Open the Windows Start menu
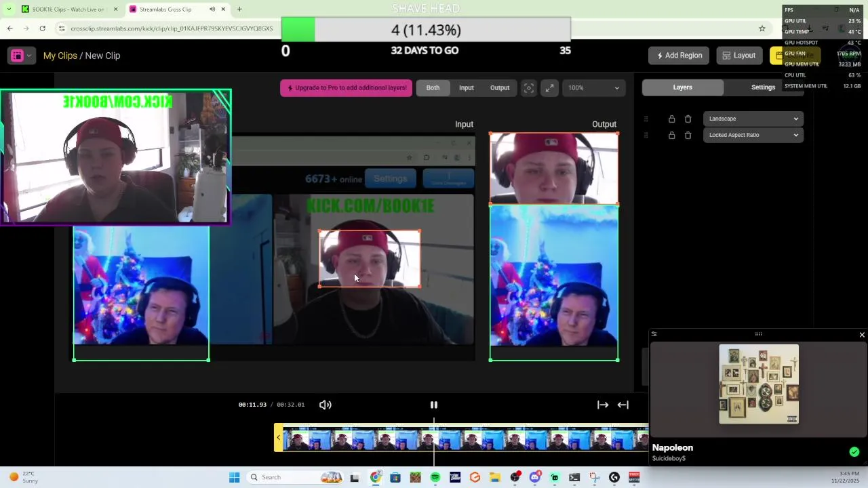The image size is (868, 488). pos(235,477)
